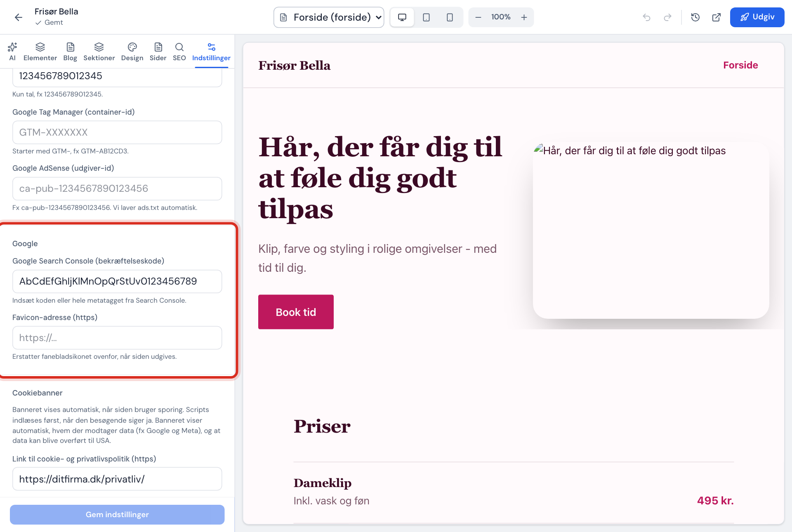This screenshot has height=532, width=792.
Task: Click the Gem indstillinger button
Action: [117, 514]
